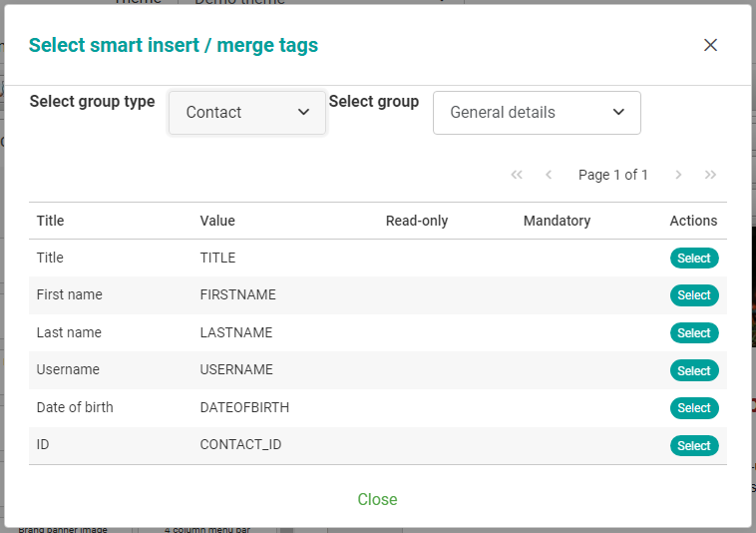
Task: Select the LASTNAME merge tag
Action: click(x=693, y=333)
